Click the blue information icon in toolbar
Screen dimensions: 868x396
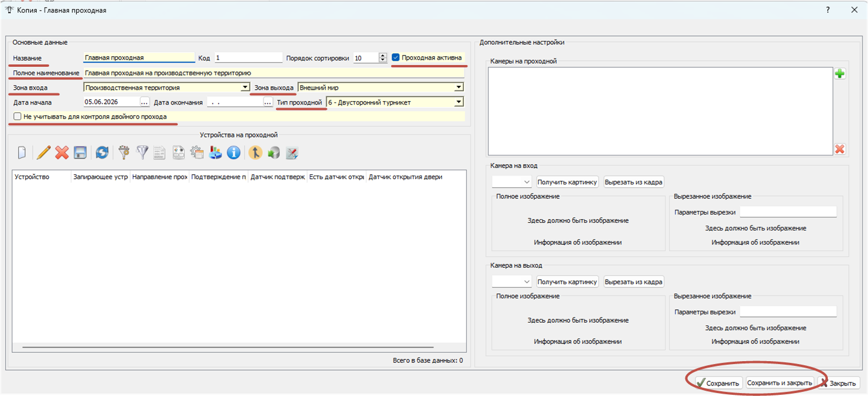coord(233,152)
